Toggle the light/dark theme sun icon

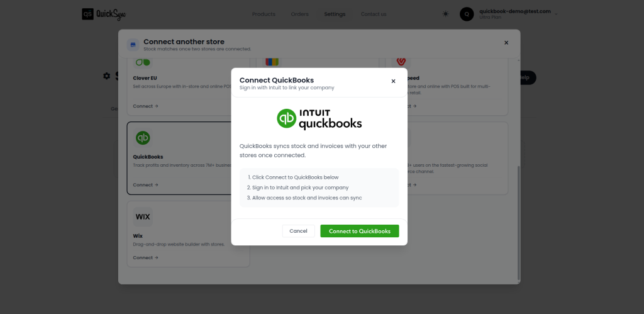446,14
